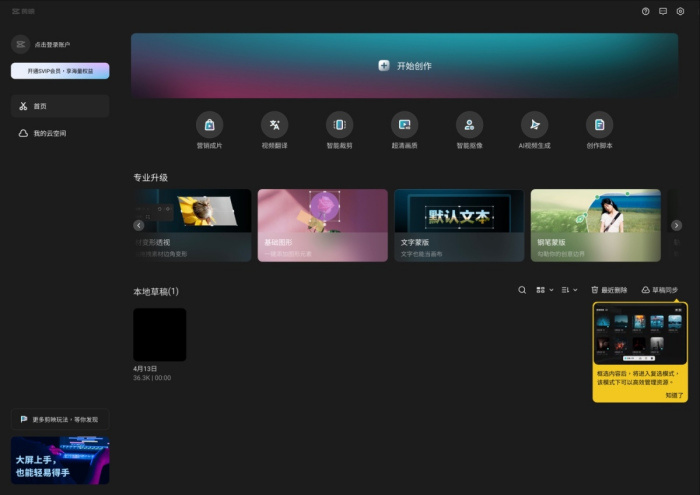Launch the 智能抠像 smart cutout icon
The width and height of the screenshot is (700, 495).
tap(469, 125)
